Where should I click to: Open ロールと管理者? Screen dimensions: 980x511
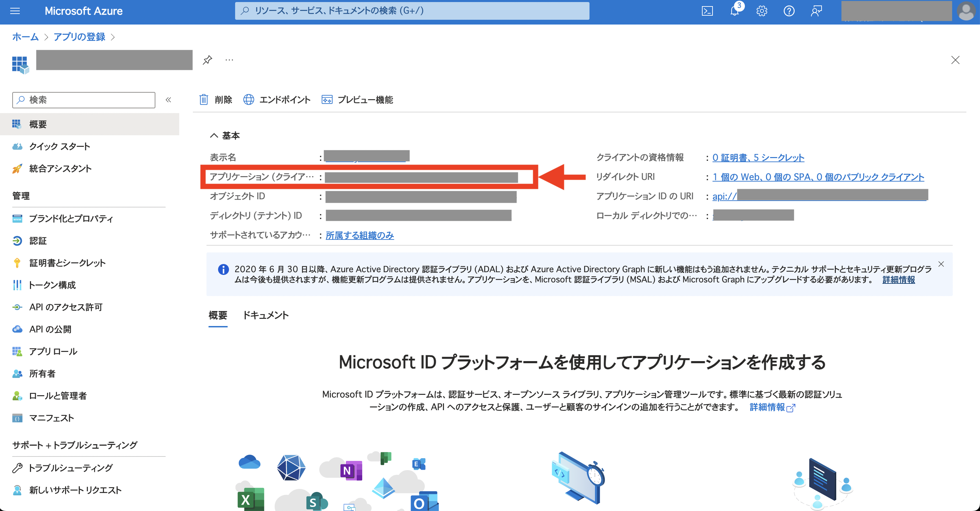point(58,396)
